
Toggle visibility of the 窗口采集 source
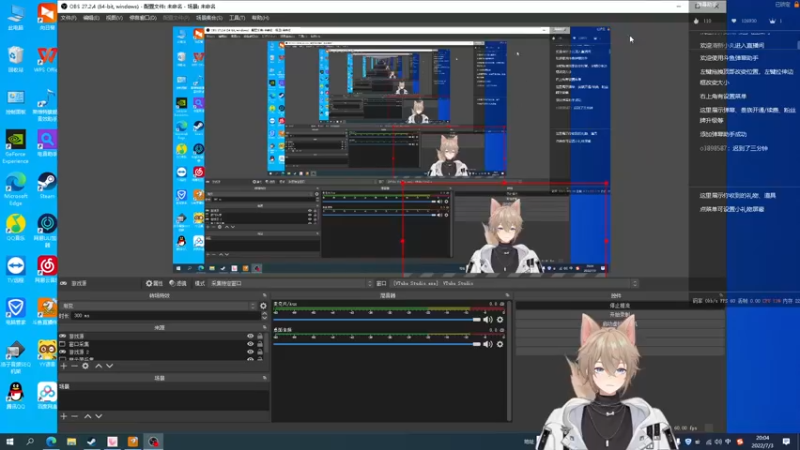(250, 344)
